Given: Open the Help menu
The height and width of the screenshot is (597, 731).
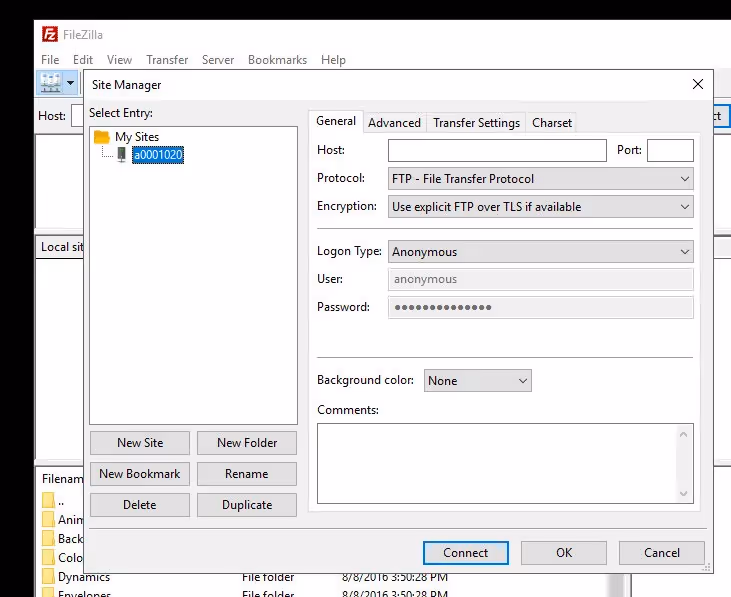Looking at the screenshot, I should 333,60.
